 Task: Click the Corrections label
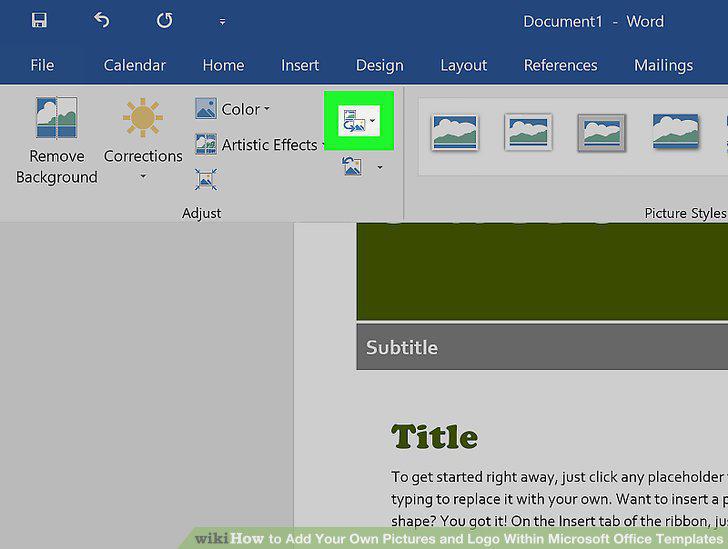[143, 156]
